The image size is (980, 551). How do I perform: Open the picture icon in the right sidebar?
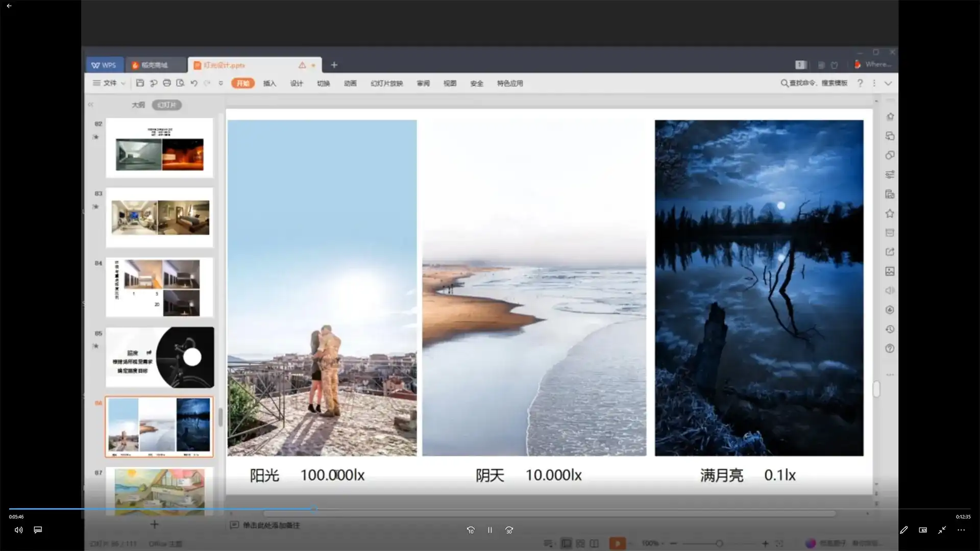click(890, 271)
